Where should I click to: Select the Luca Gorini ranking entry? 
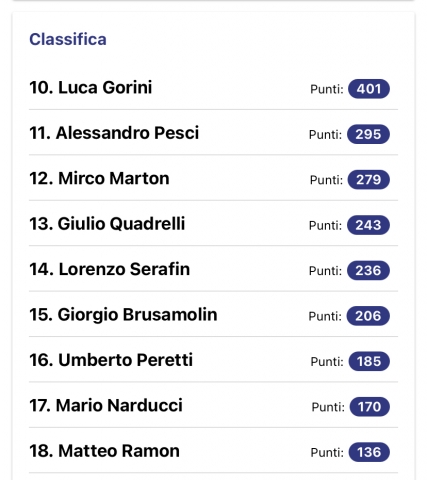click(x=213, y=87)
